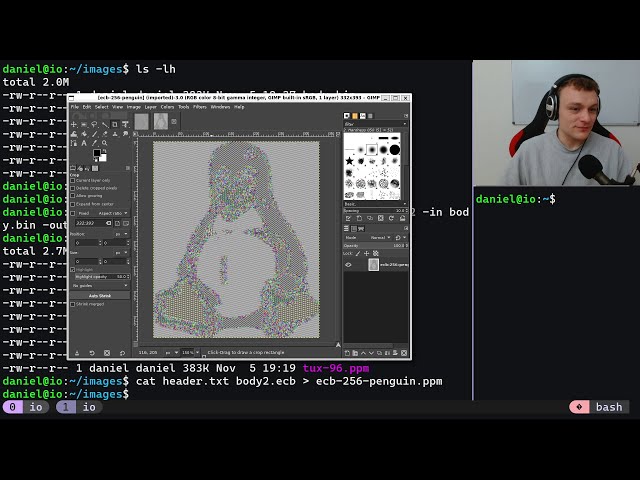Screen dimensions: 640x480
Task: Select tmux window 1 io tab
Action: click(79, 407)
